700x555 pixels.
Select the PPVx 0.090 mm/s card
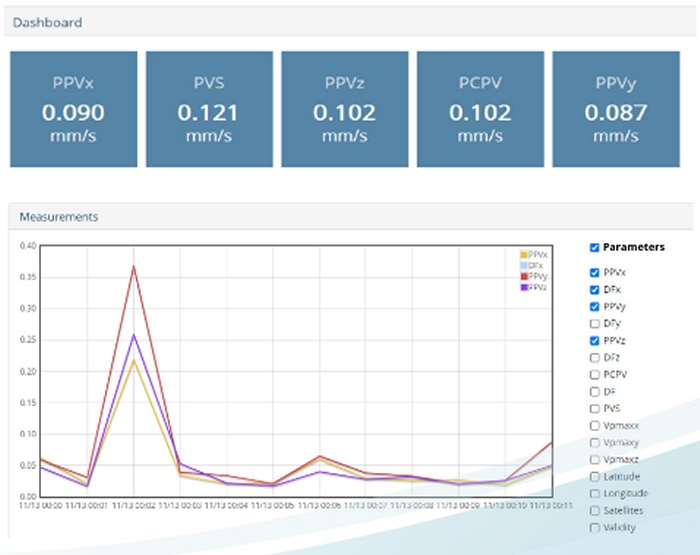73,109
